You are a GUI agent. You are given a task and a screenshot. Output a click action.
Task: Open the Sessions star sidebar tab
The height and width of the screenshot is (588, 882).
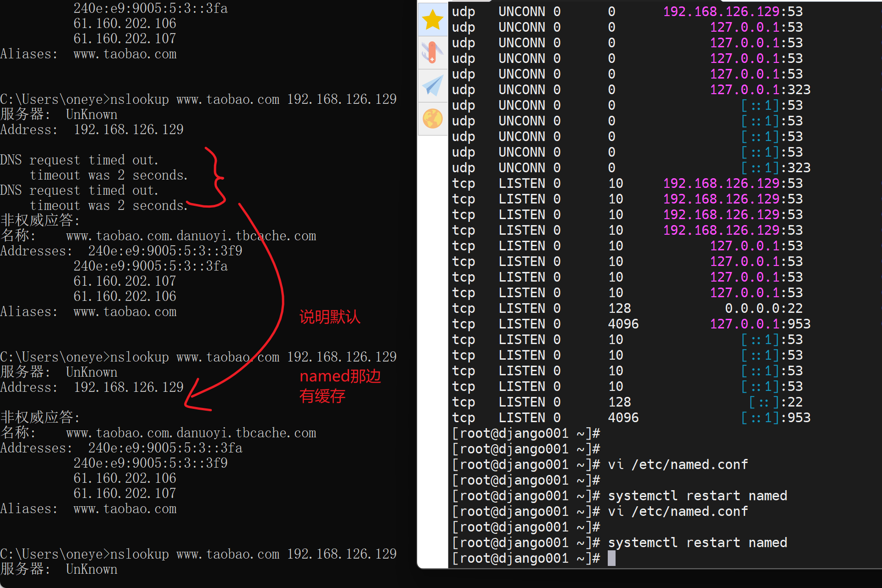click(432, 20)
